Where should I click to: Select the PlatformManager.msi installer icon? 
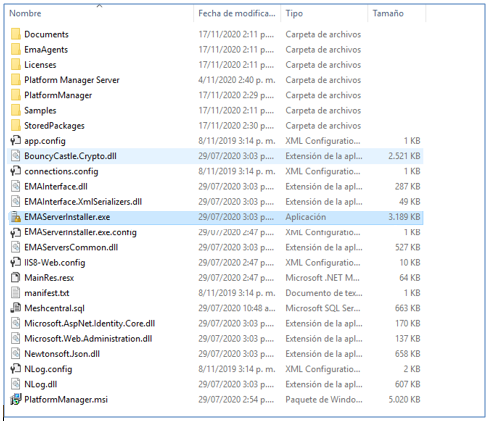16,399
